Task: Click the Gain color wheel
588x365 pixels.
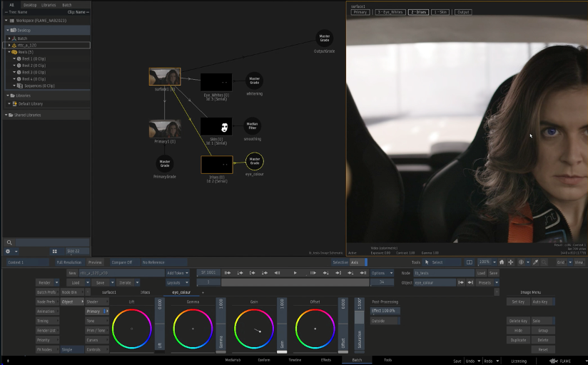Action: coord(254,329)
